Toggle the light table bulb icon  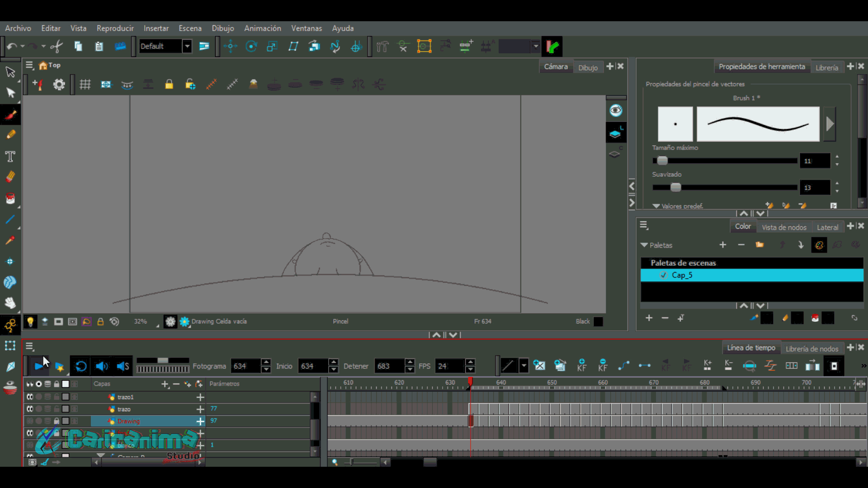[30, 321]
